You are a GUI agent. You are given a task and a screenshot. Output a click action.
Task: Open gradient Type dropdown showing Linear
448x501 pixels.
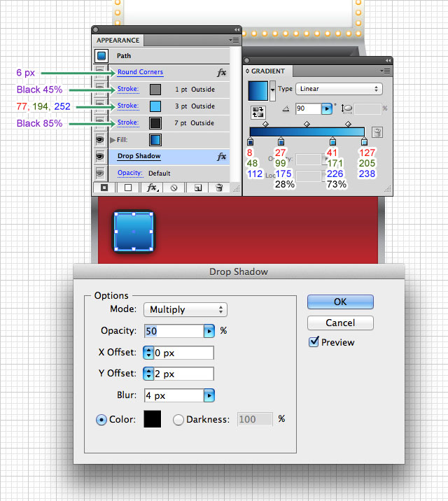click(x=339, y=89)
